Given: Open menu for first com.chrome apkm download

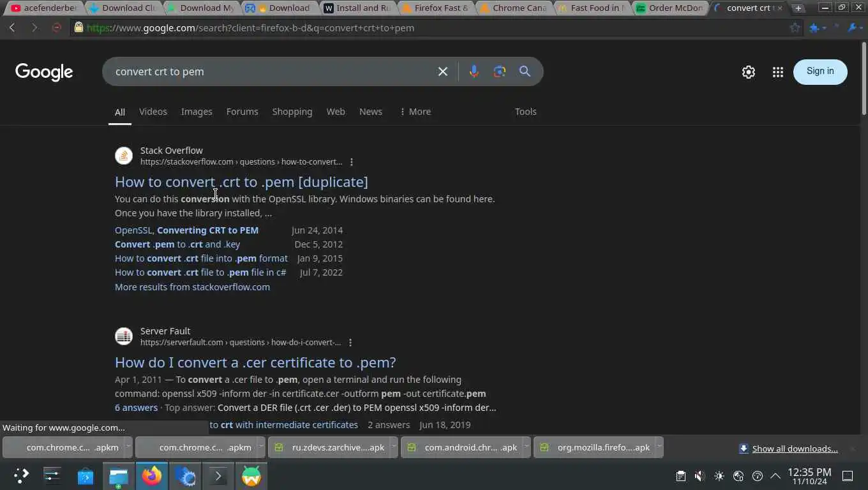Looking at the screenshot, I should tap(127, 447).
